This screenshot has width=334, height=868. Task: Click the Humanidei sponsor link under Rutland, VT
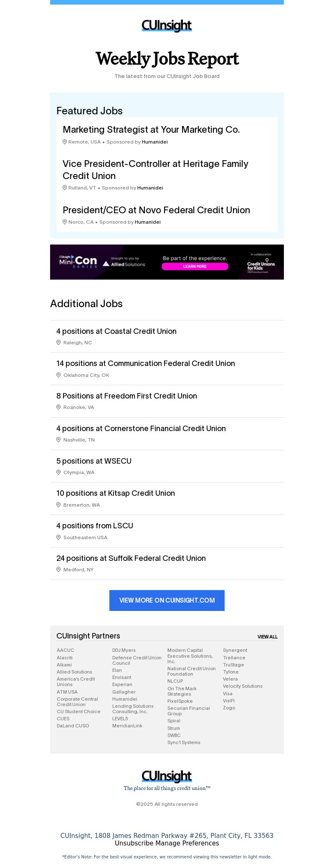[x=150, y=188]
